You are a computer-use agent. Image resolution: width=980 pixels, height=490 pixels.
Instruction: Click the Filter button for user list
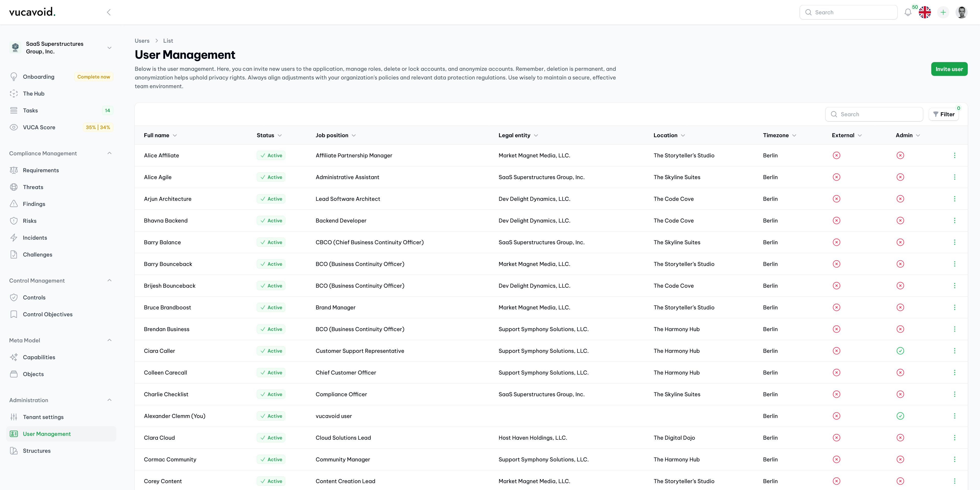944,114
